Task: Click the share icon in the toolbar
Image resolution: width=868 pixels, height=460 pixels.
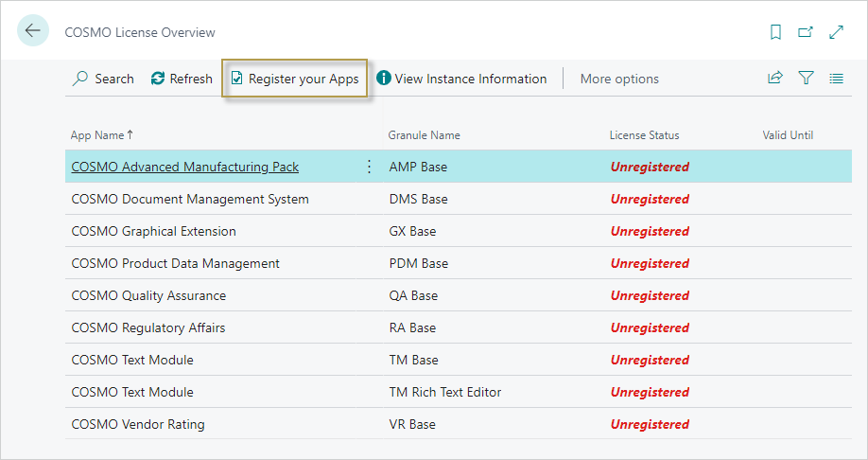Action: (775, 79)
